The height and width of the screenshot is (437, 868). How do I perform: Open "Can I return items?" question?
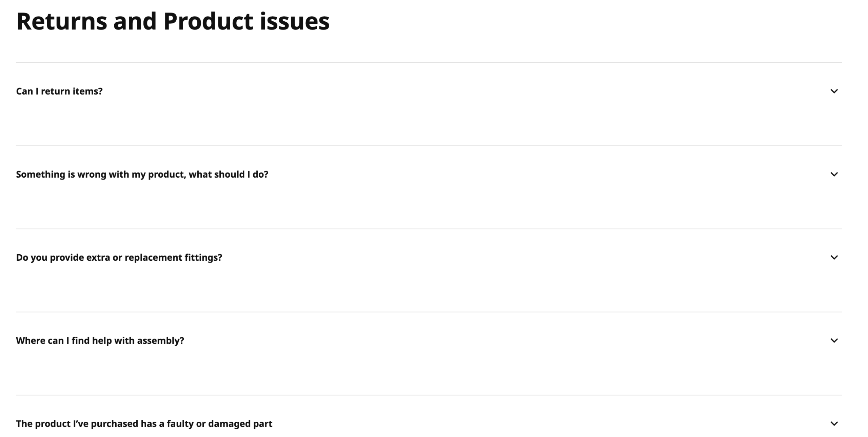coord(60,91)
